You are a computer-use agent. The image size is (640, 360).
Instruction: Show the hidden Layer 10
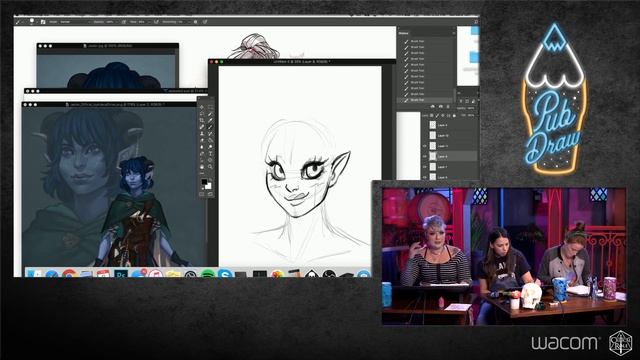pyautogui.click(x=425, y=136)
